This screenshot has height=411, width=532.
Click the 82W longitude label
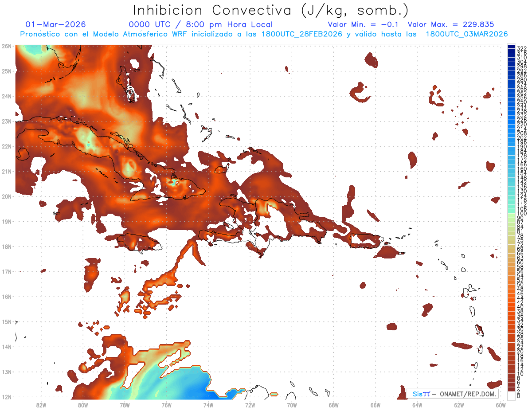click(x=41, y=405)
